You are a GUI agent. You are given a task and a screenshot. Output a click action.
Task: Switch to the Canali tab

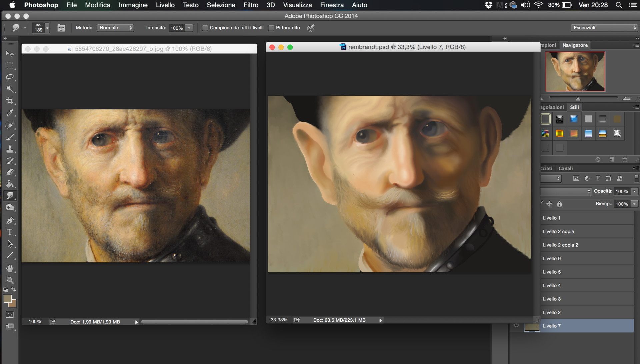point(565,168)
